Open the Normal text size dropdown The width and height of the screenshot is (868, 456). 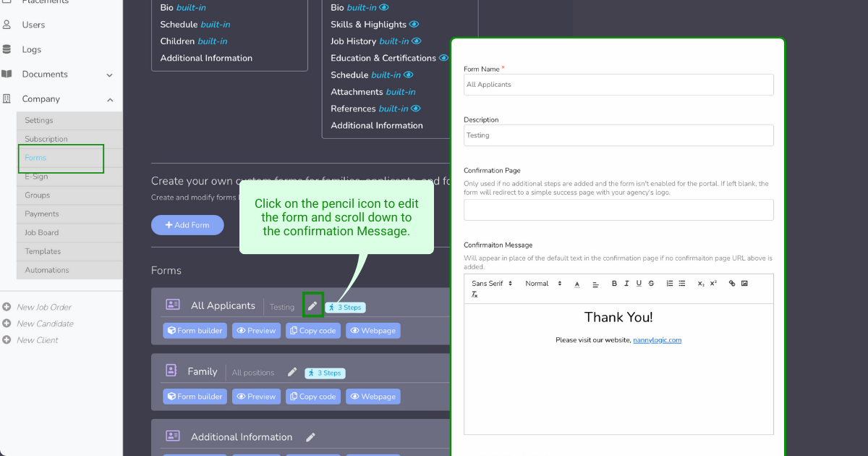click(x=543, y=284)
